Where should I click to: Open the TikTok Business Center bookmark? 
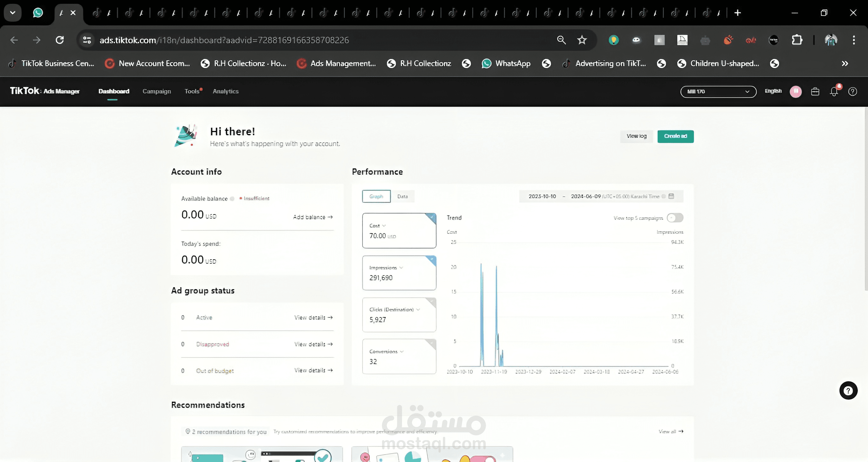pyautogui.click(x=51, y=63)
